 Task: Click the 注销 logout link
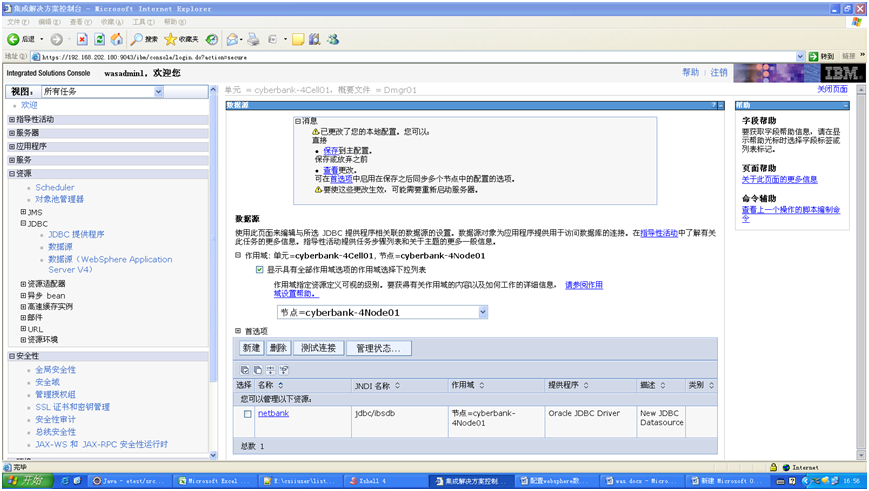click(719, 73)
